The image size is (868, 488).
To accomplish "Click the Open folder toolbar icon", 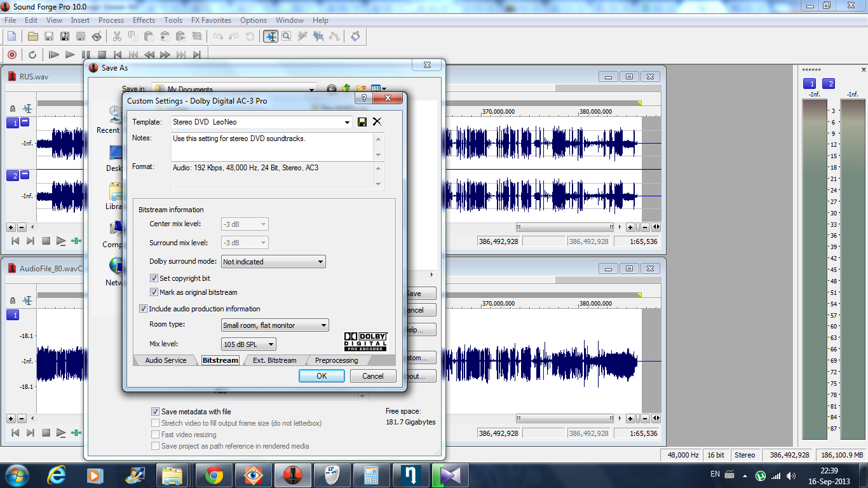I will [x=33, y=36].
